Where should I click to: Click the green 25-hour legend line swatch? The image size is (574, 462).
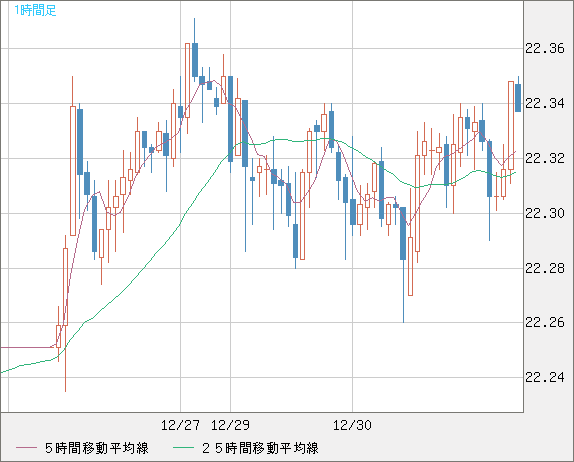coord(183,448)
